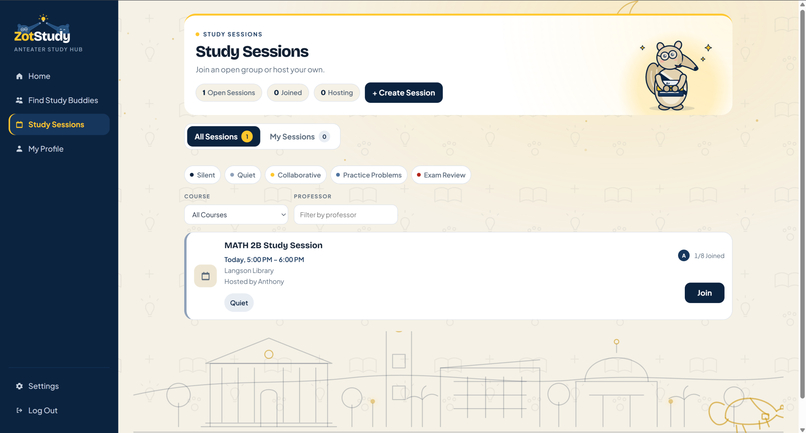
Task: Click the ZotStudy logo
Action: pyautogui.click(x=42, y=31)
